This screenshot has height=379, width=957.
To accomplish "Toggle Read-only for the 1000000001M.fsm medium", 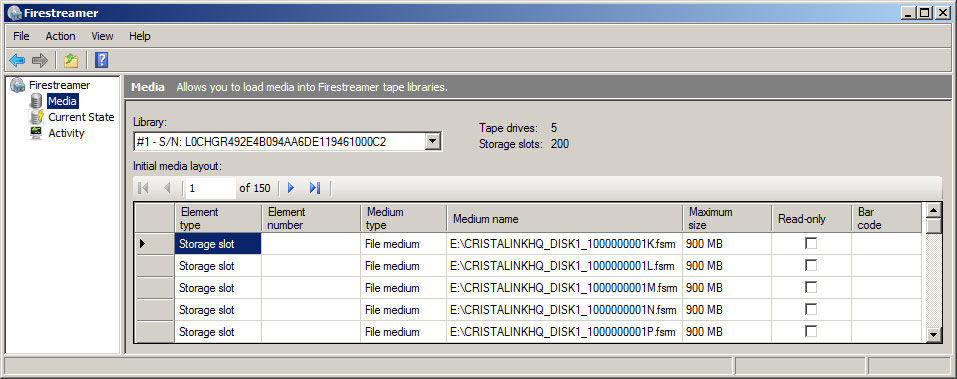I will pos(811,287).
